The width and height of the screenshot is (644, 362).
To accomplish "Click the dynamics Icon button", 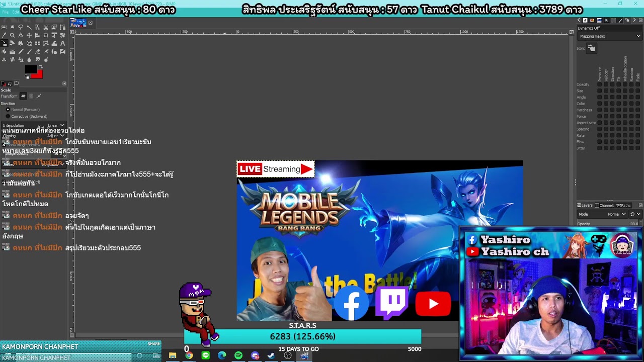I will click(592, 48).
